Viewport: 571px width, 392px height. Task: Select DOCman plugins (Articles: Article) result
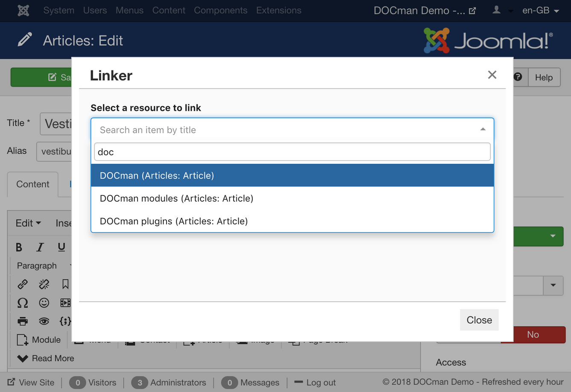tap(292, 221)
